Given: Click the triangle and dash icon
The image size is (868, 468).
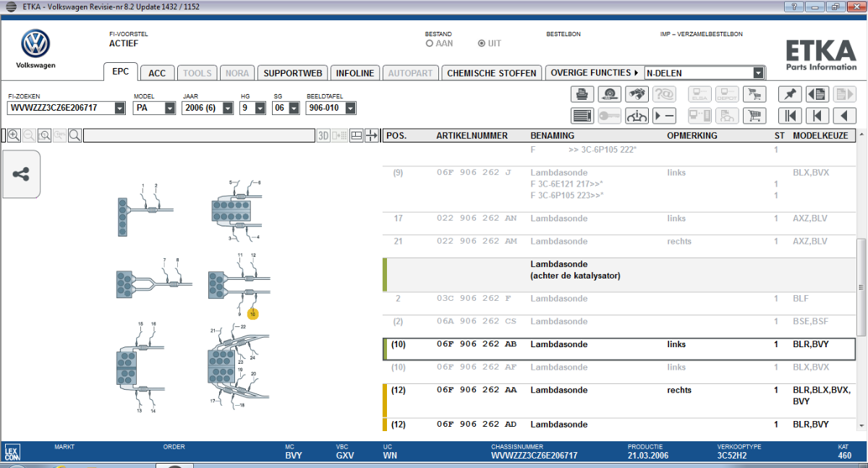Looking at the screenshot, I should [x=664, y=115].
